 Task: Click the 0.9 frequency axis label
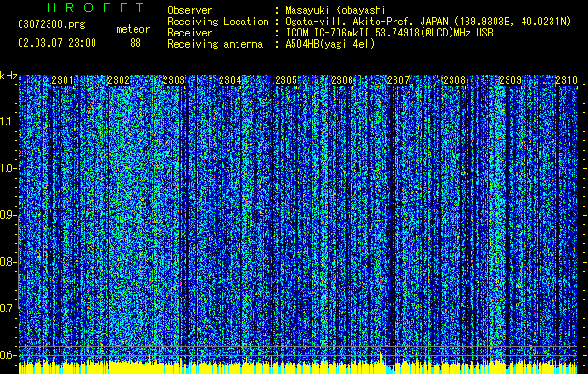[8, 215]
